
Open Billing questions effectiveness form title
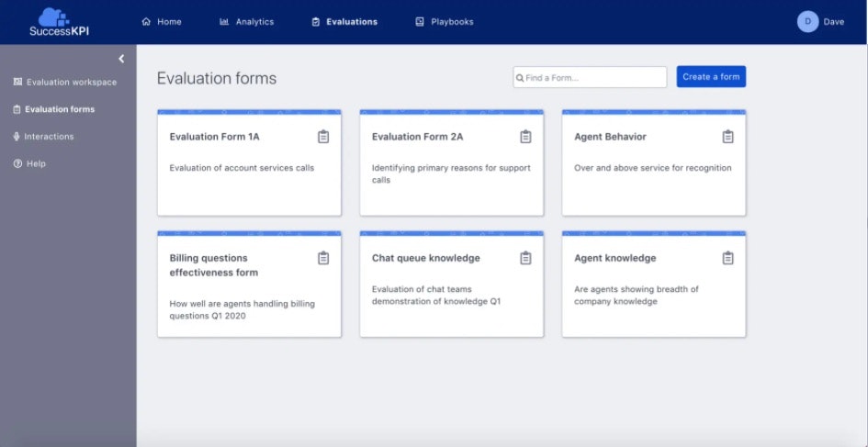click(214, 265)
